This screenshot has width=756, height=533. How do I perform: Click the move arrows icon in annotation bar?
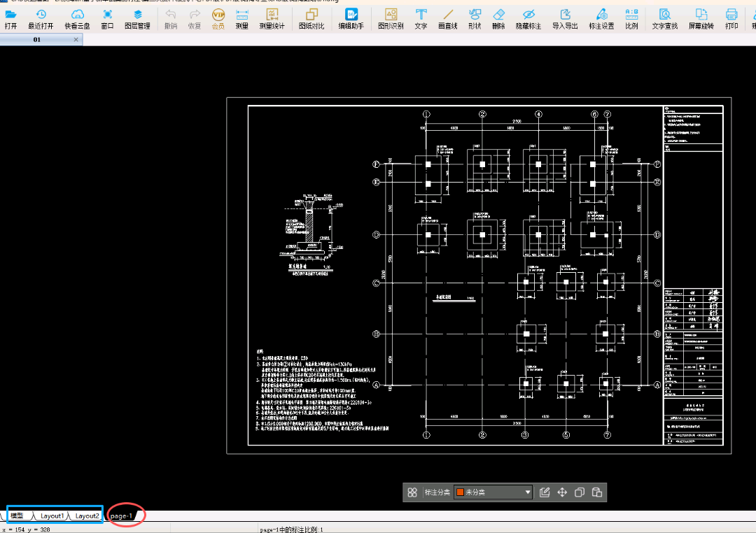562,492
